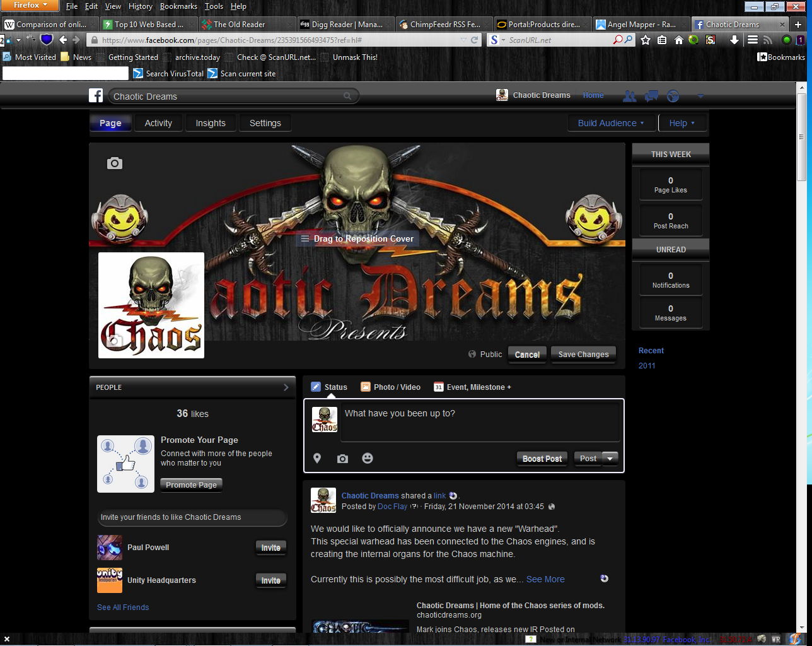Click the Scan current site icon
812x646 pixels.
click(x=212, y=73)
